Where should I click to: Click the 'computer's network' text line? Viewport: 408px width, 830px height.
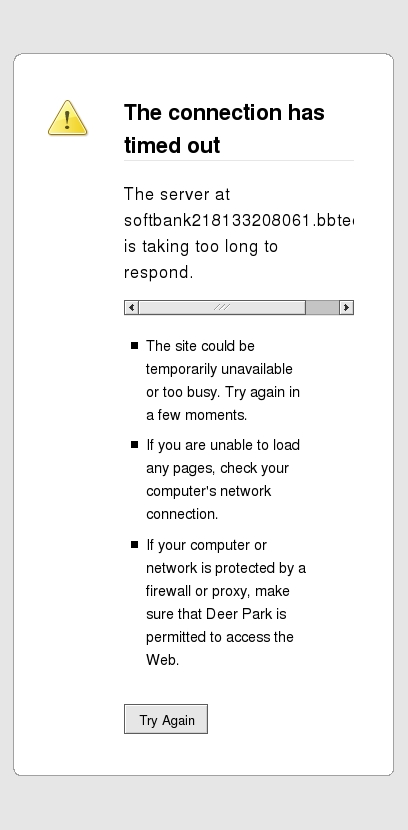tap(208, 491)
